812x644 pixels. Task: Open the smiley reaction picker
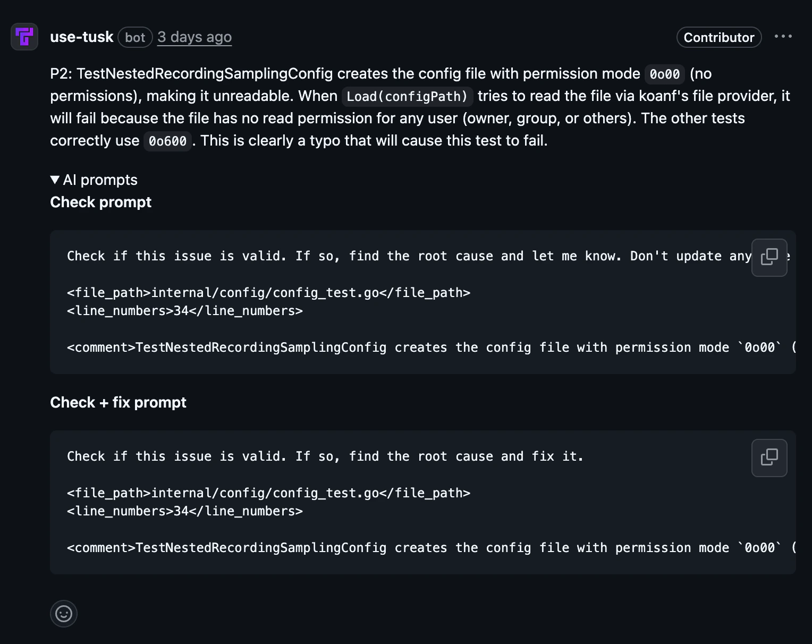tap(63, 614)
